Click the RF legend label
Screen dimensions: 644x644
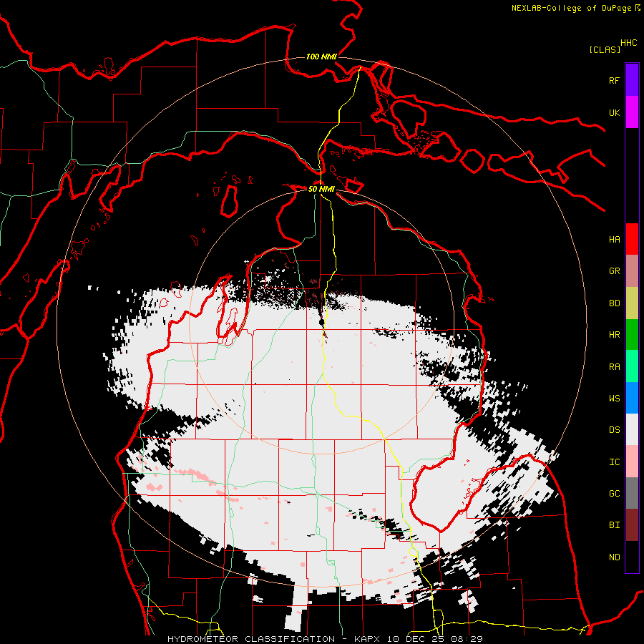pos(614,81)
